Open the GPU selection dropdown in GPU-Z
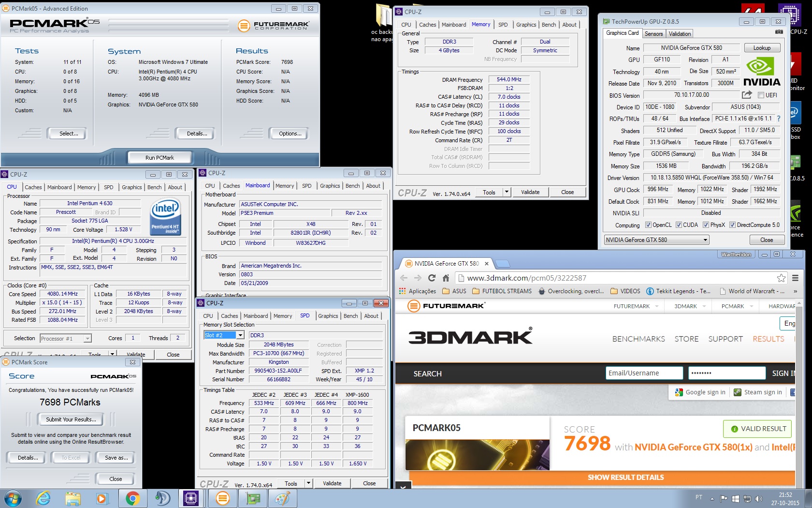The width and height of the screenshot is (812, 508). (x=656, y=240)
